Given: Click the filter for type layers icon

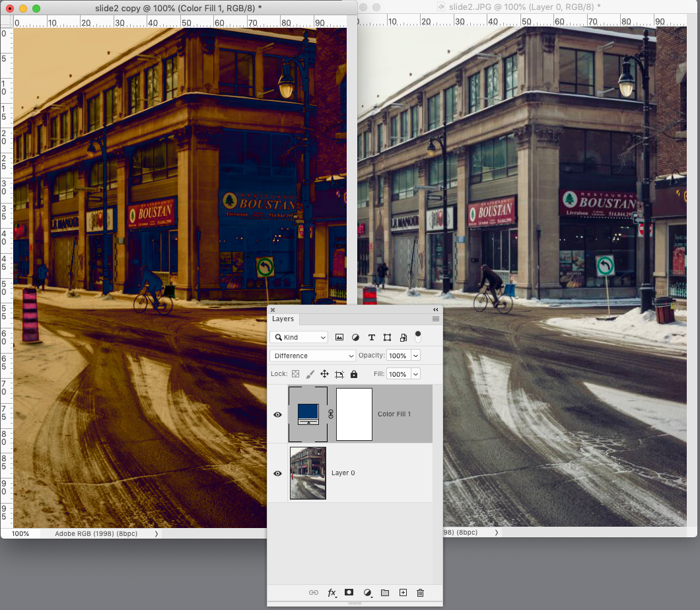Looking at the screenshot, I should point(372,337).
